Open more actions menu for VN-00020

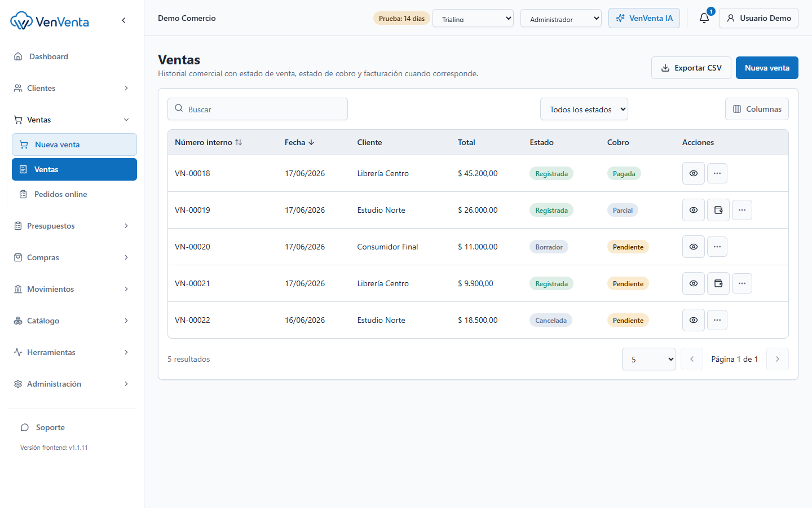(717, 247)
